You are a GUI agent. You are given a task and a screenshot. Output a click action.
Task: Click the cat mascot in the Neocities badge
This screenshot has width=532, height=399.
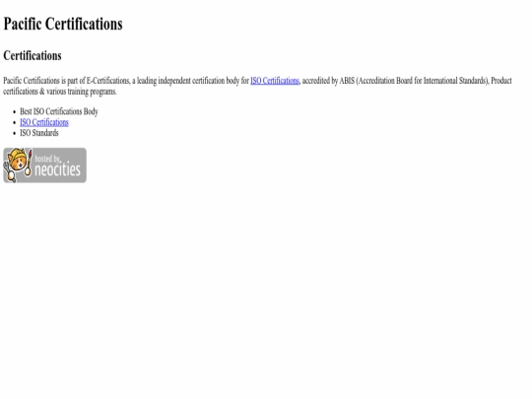click(x=17, y=165)
